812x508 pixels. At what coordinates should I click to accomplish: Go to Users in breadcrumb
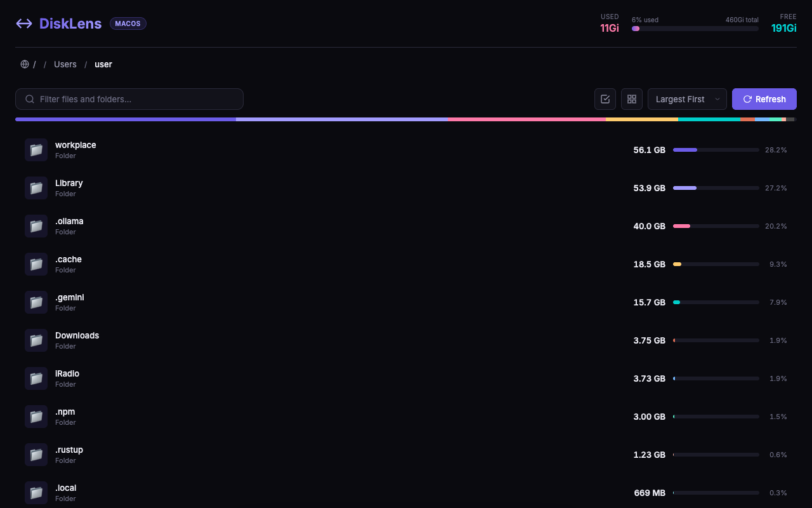pyautogui.click(x=65, y=64)
